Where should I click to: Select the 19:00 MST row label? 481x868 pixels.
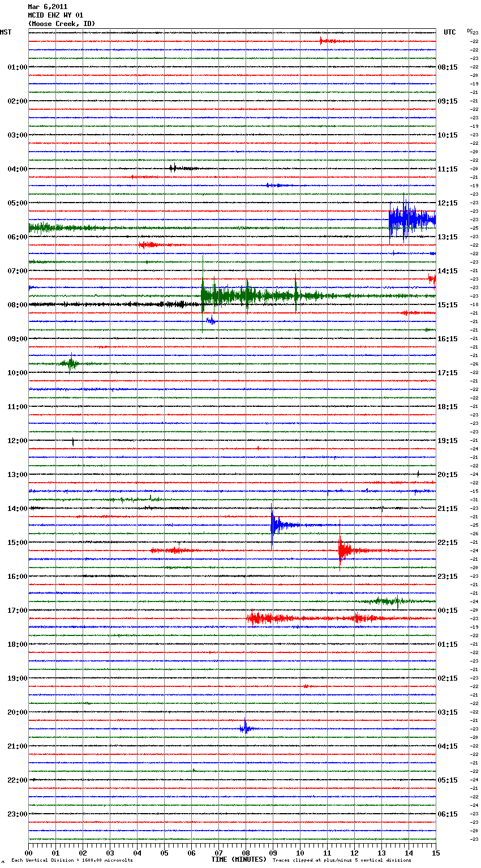click(x=18, y=678)
